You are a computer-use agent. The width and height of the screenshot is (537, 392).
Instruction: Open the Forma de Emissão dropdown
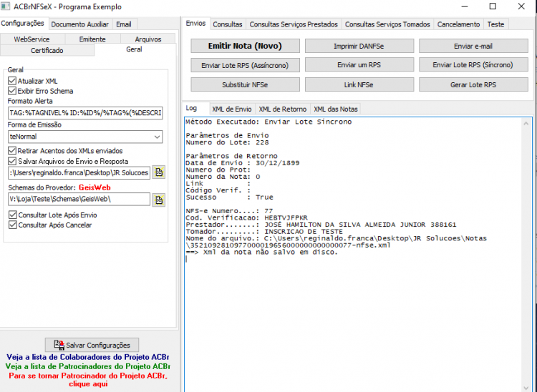point(85,137)
